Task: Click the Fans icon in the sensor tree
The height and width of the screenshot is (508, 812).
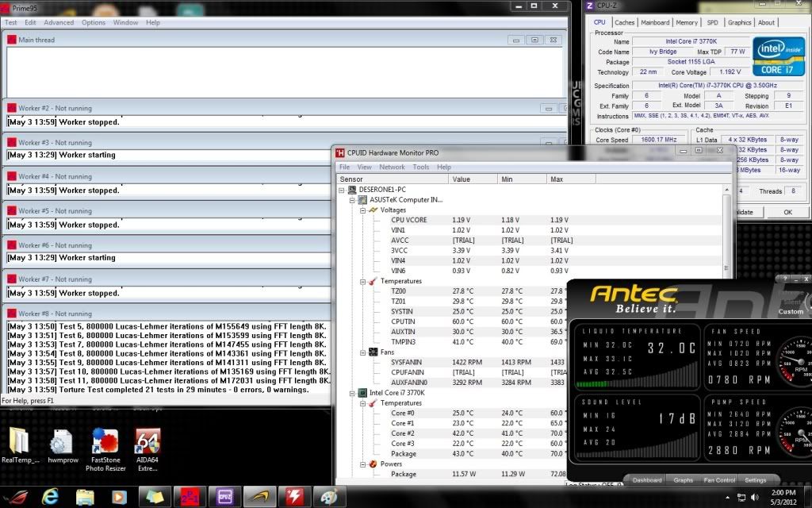Action: click(x=373, y=352)
